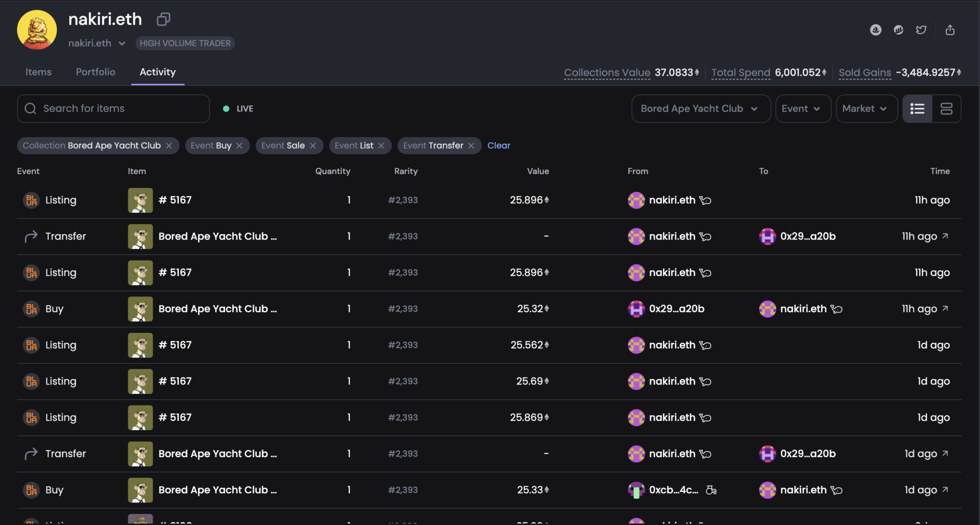Click the Search for items field

pos(113,109)
